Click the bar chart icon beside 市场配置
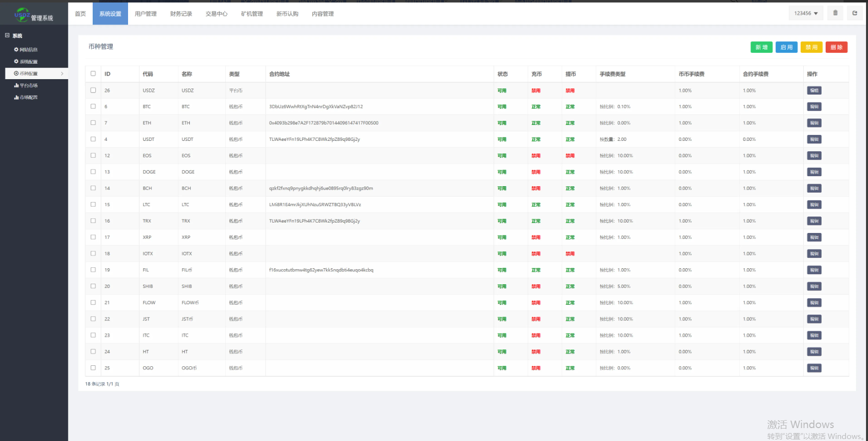868x441 pixels. click(16, 98)
